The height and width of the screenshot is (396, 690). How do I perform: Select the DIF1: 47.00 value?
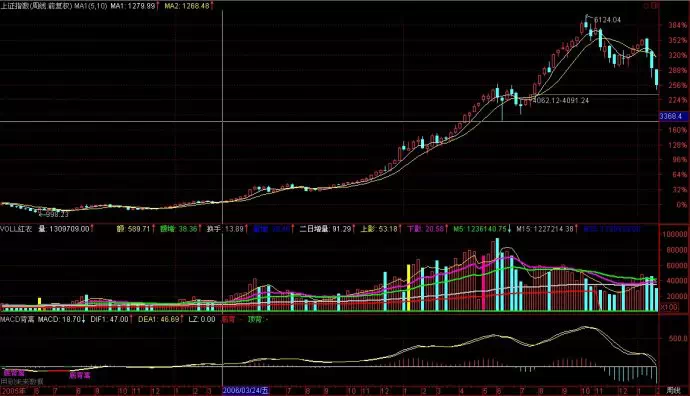(111, 319)
